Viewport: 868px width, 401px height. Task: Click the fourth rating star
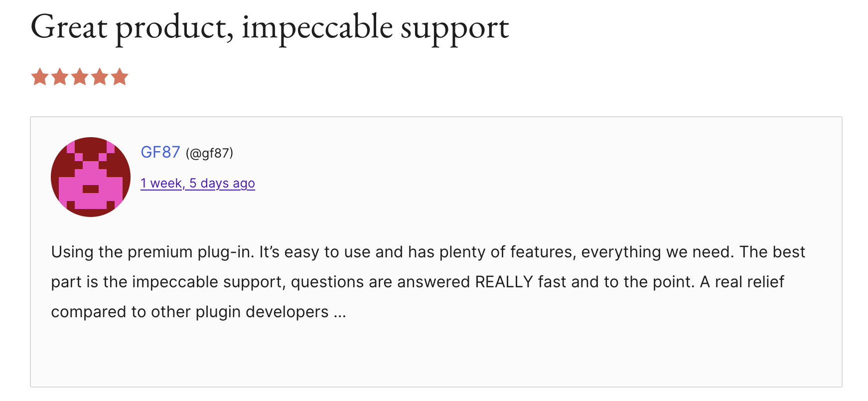tap(100, 77)
